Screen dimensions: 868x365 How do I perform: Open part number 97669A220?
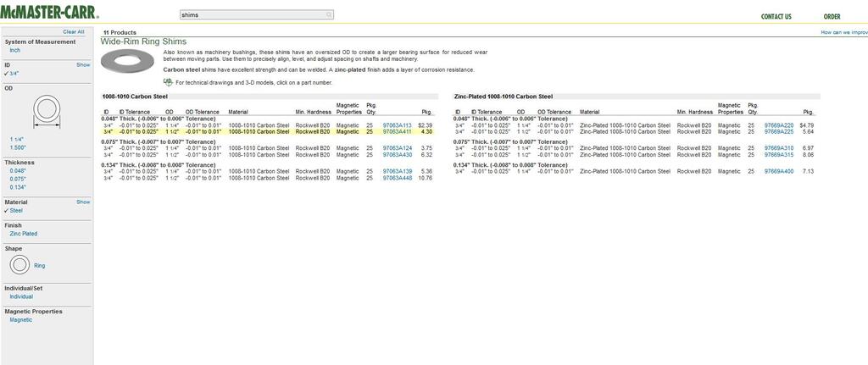[x=779, y=125]
